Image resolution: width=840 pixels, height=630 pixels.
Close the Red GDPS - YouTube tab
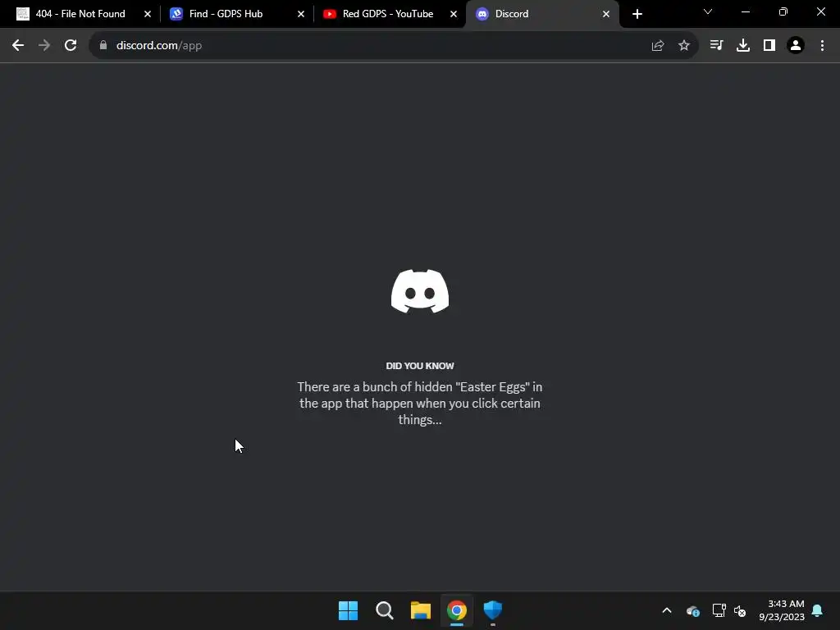pos(453,14)
